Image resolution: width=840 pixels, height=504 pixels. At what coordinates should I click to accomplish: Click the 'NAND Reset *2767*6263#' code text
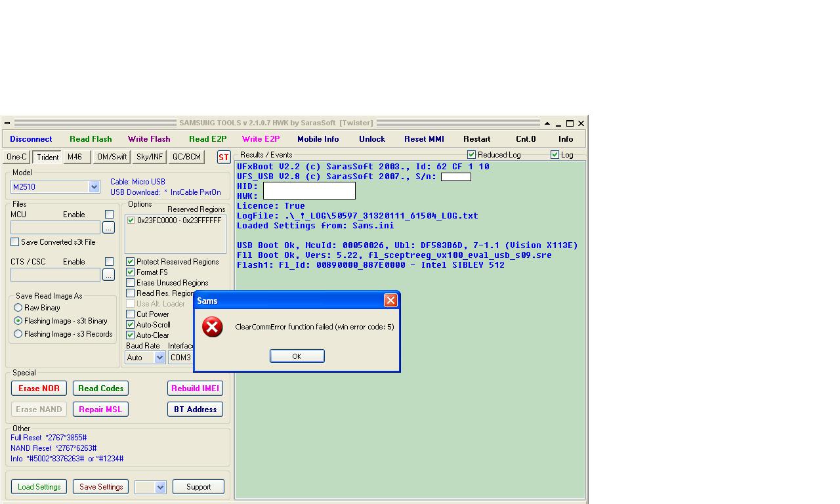(54, 448)
